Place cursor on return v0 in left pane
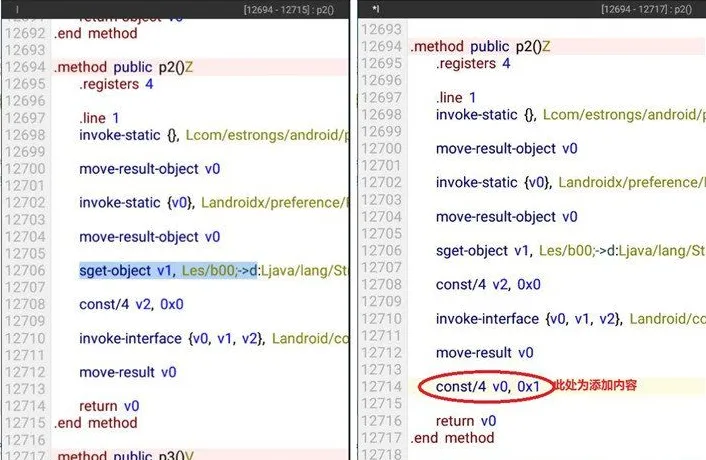 109,406
